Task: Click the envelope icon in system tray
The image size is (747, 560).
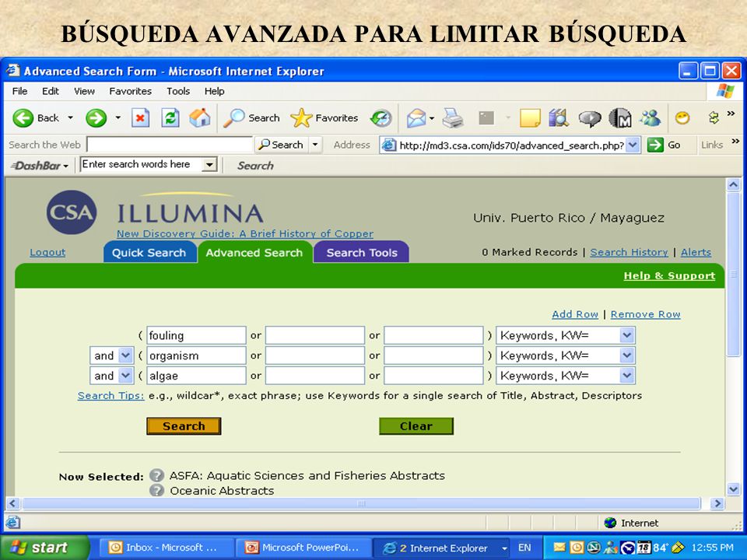Action: point(559,548)
